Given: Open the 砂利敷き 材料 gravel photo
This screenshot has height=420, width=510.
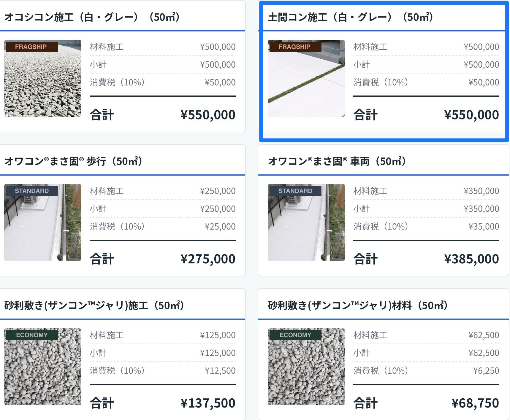Looking at the screenshot, I should tap(306, 367).
